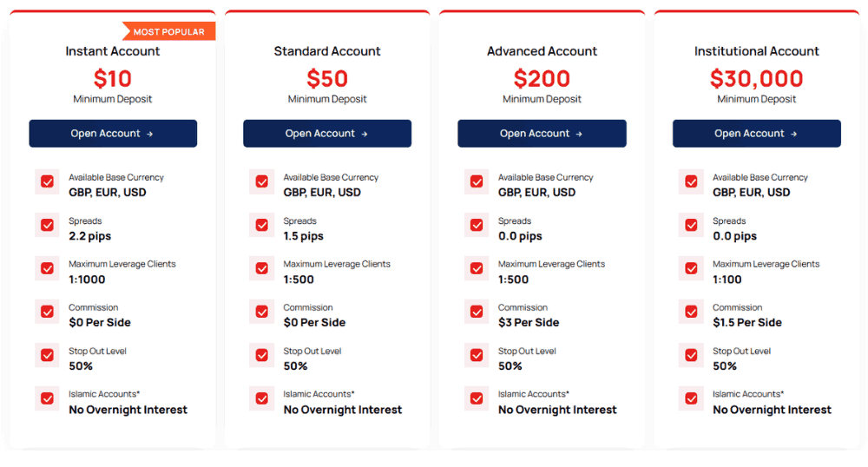This screenshot has width=868, height=467.
Task: Click Instant Account Stop Out Level checkmark
Action: click(x=47, y=356)
